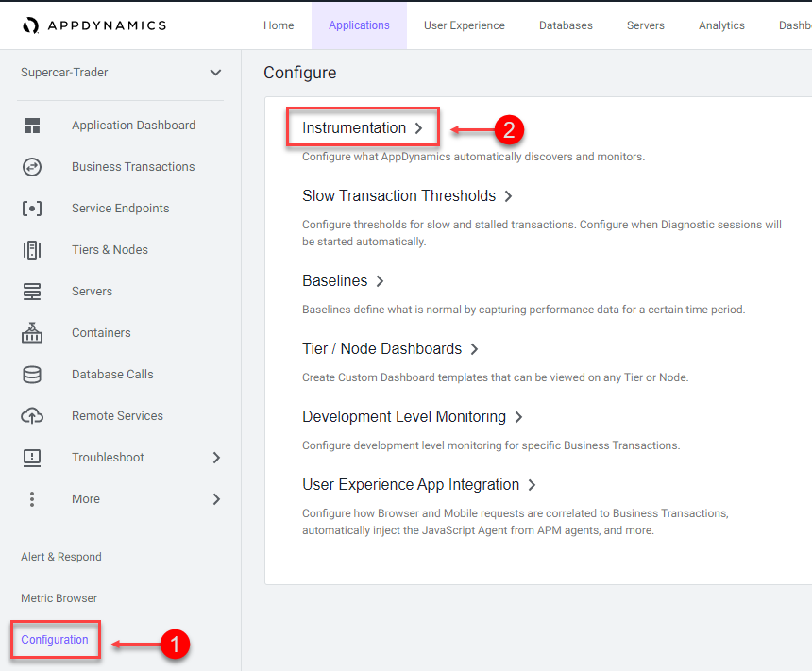Click the chevron beside User Experience App Integration
812x671 pixels.
[x=532, y=485]
